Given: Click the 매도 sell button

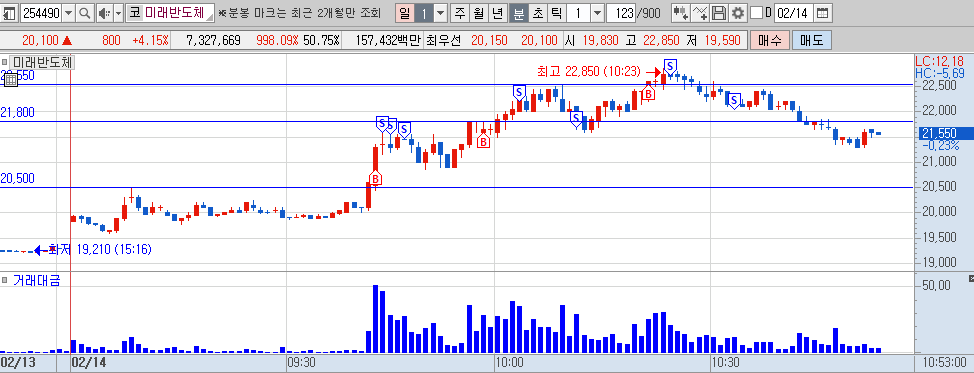Looking at the screenshot, I should click(x=811, y=41).
